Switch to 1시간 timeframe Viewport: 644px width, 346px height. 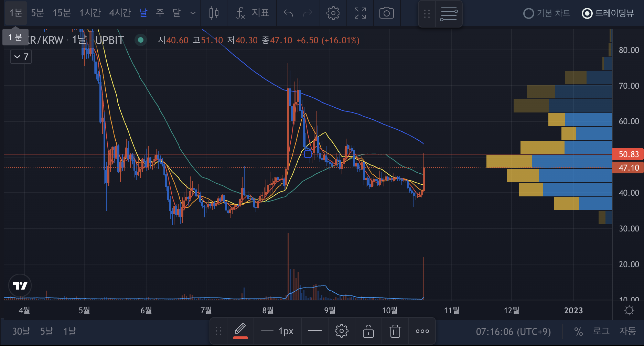click(x=90, y=13)
